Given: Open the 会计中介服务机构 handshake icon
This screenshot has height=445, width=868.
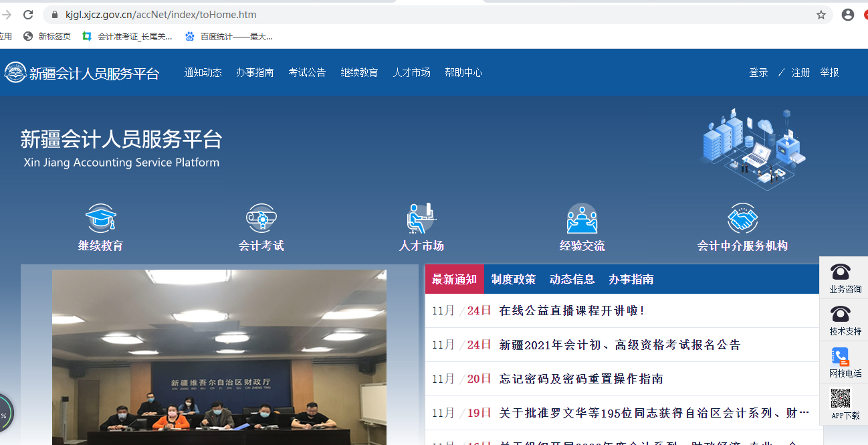Looking at the screenshot, I should [742, 219].
